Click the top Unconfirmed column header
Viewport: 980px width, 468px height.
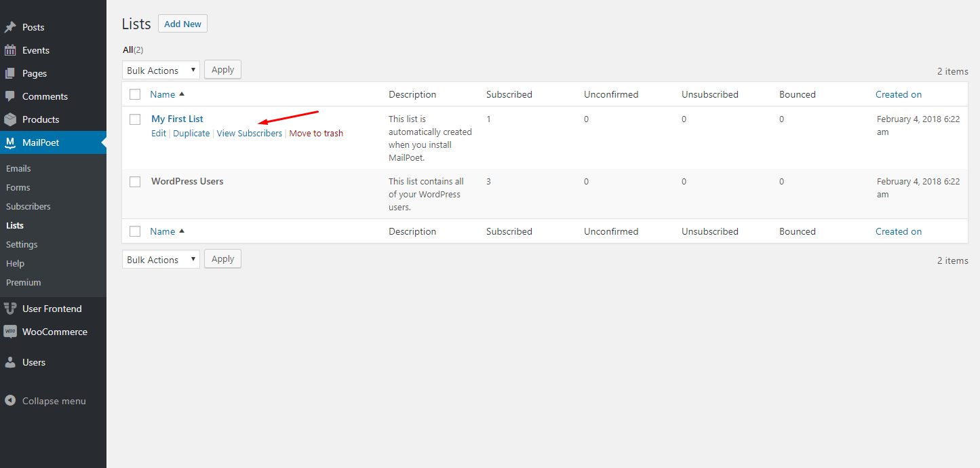[x=611, y=94]
